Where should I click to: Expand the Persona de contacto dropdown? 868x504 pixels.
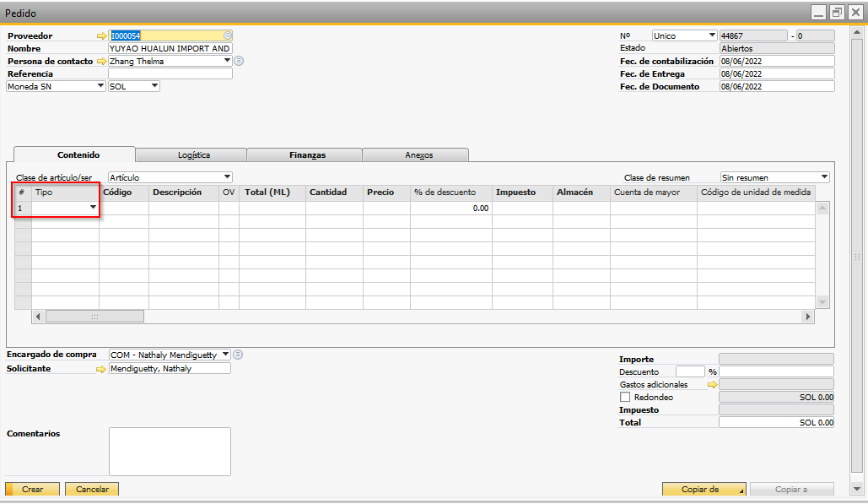pyautogui.click(x=227, y=61)
